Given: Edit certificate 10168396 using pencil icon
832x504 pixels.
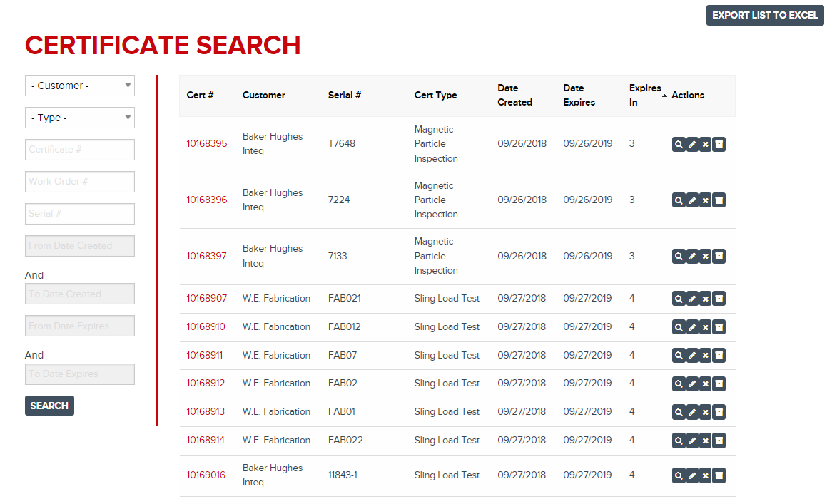Looking at the screenshot, I should point(692,200).
